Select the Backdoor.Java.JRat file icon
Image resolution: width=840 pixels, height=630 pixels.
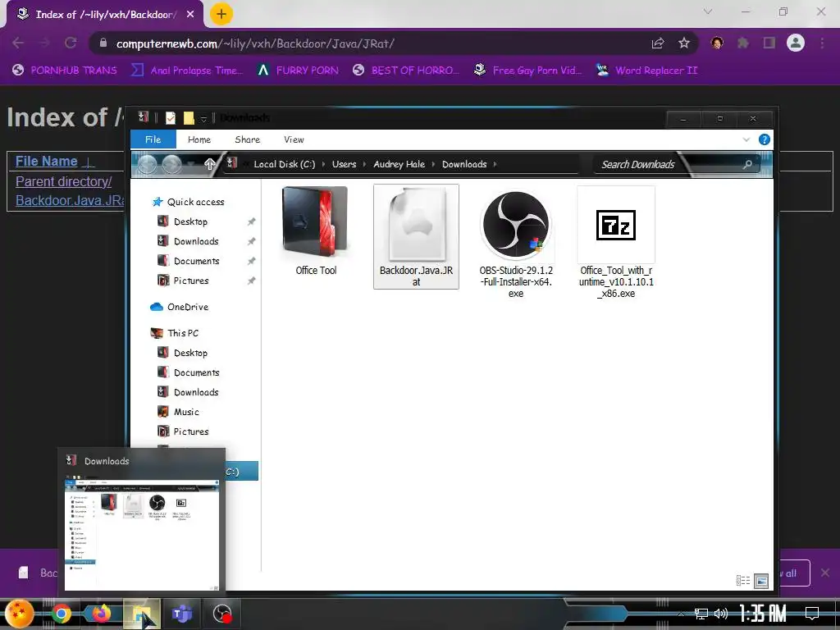tap(416, 224)
